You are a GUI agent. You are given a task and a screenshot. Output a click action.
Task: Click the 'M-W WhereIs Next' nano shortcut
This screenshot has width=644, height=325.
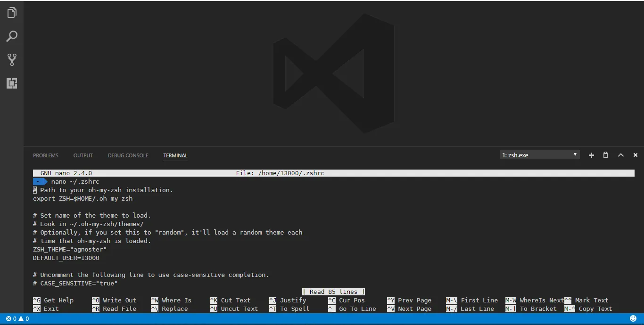point(535,301)
